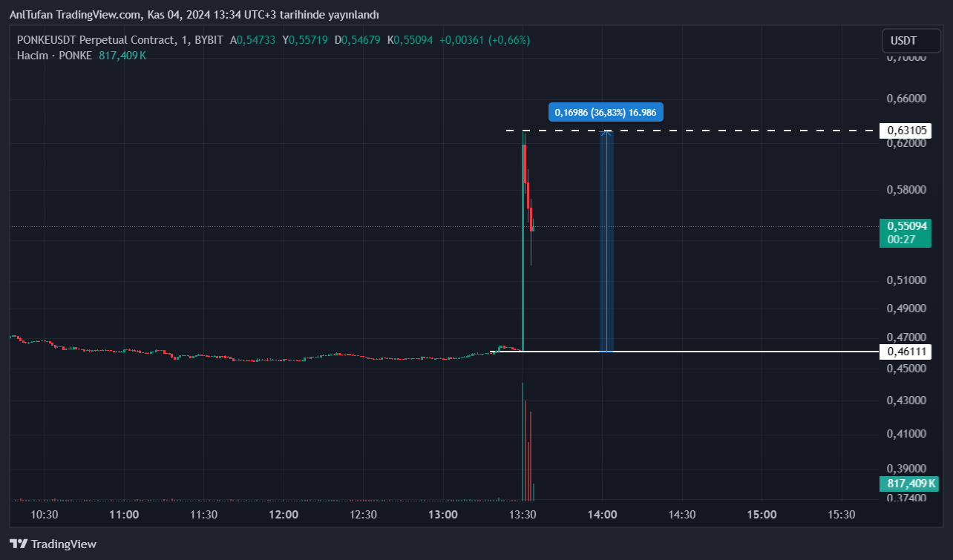Image resolution: width=953 pixels, height=560 pixels.
Task: Click the 13:30 time axis label
Action: coord(523,514)
